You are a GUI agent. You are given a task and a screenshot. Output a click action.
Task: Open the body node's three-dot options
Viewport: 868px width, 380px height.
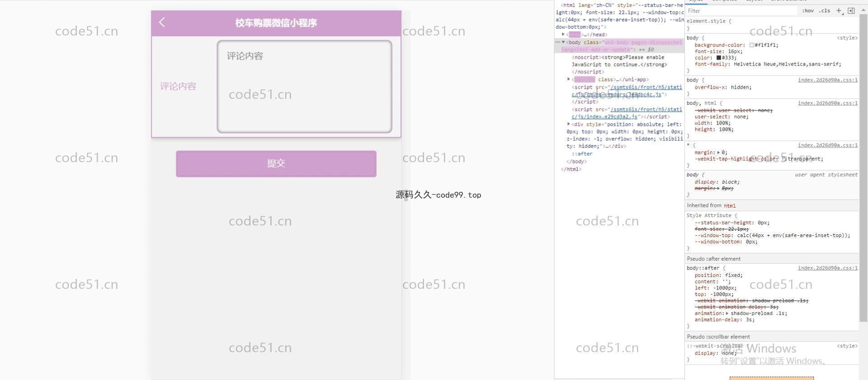click(557, 42)
